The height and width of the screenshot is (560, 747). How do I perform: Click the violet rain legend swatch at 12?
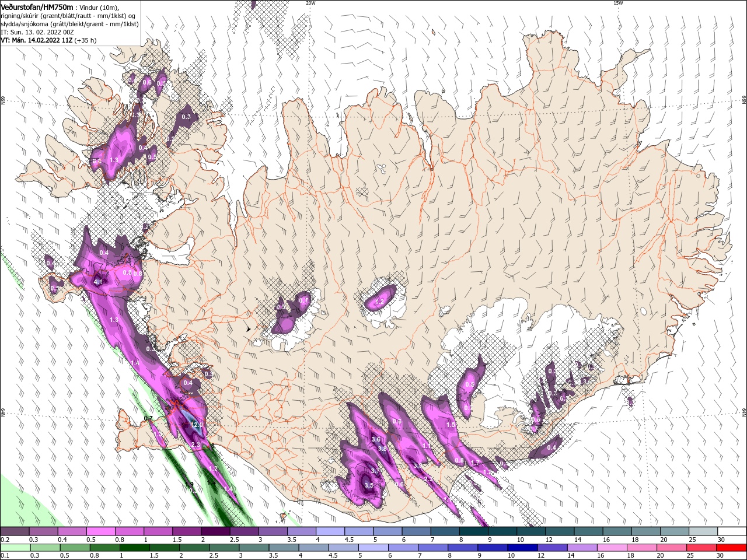pyautogui.click(x=552, y=548)
